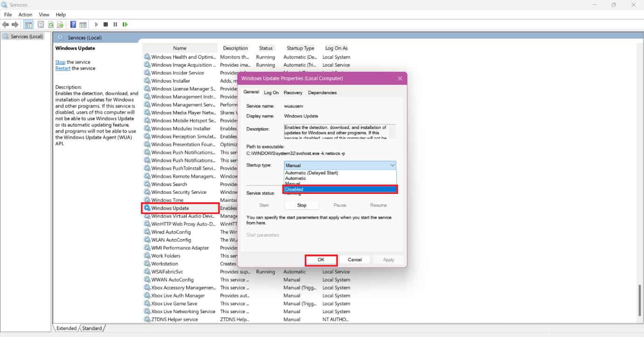Viewport: 644px width, 337px height.
Task: Sort by the Startup Type column header
Action: pos(301,48)
